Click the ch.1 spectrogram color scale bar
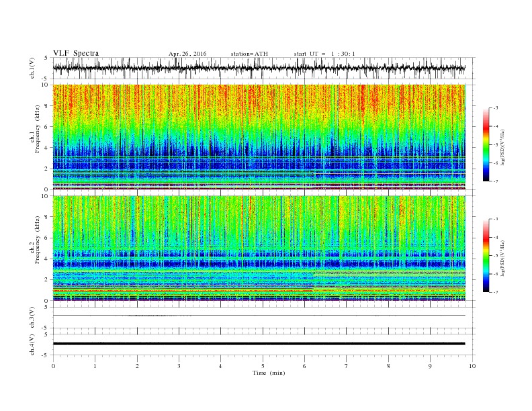Image resolution: width=532 pixels, height=411 pixels. pyautogui.click(x=486, y=144)
